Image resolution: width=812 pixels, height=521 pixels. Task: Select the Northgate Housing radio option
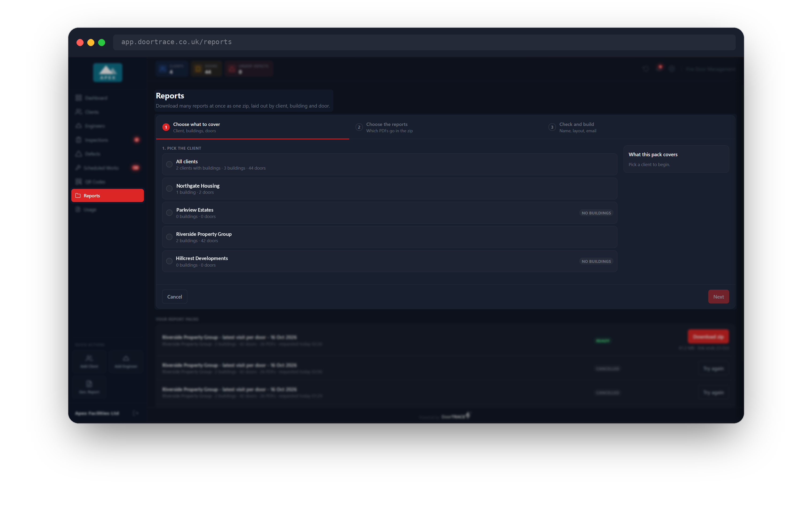(169, 189)
